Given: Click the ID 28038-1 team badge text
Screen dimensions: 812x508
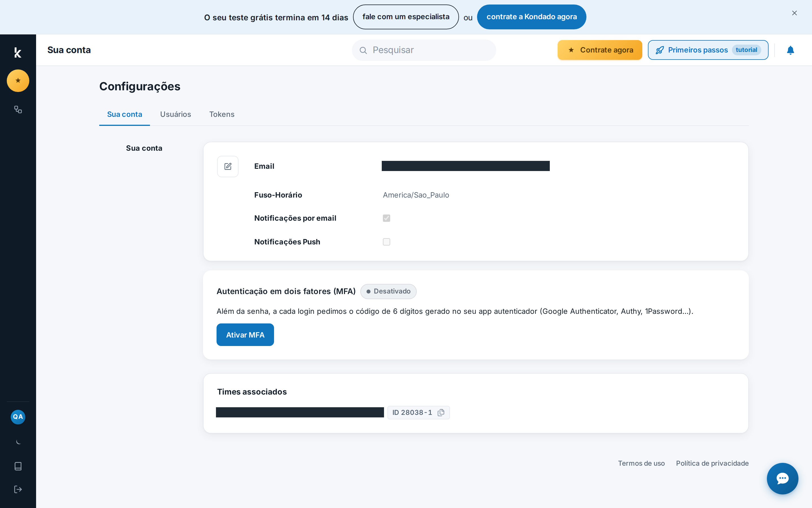Looking at the screenshot, I should 412,412.
